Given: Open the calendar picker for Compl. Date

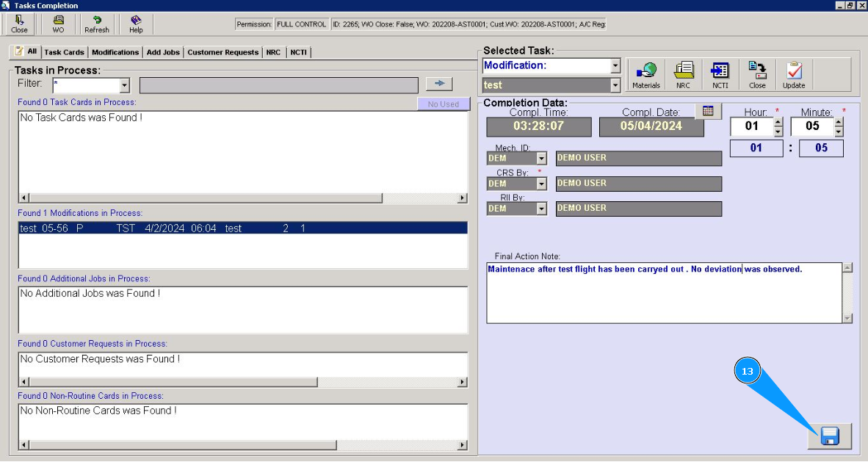Looking at the screenshot, I should click(x=708, y=111).
